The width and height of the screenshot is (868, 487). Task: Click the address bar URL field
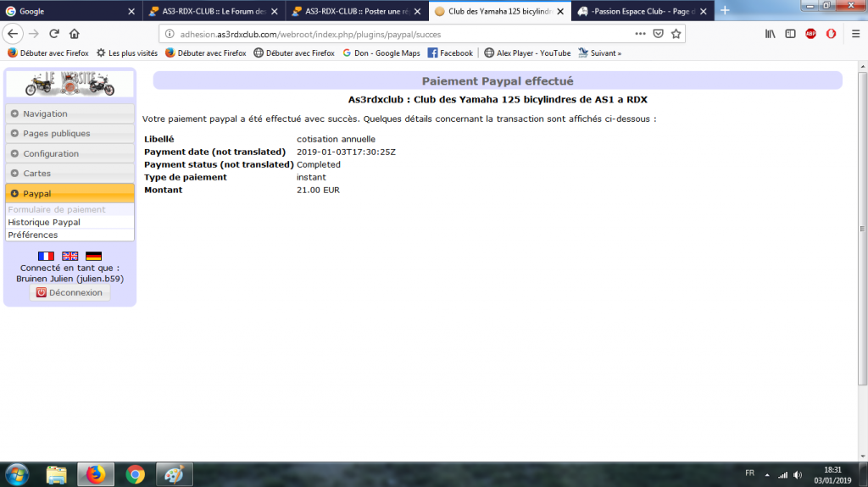point(390,34)
